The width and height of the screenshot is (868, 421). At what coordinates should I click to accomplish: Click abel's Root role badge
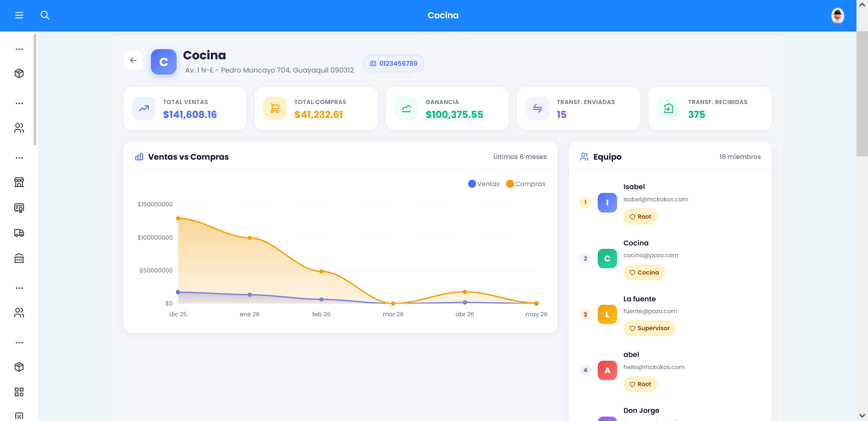point(640,384)
